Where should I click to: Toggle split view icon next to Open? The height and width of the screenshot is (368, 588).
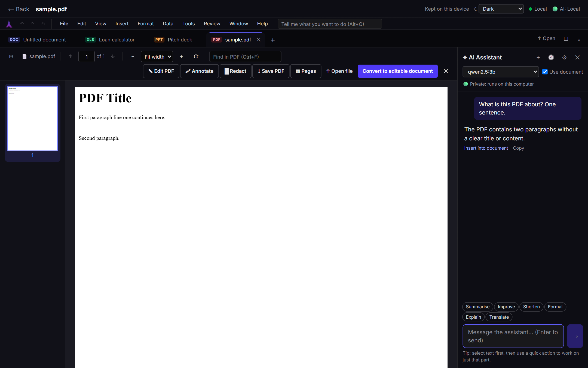pos(566,39)
